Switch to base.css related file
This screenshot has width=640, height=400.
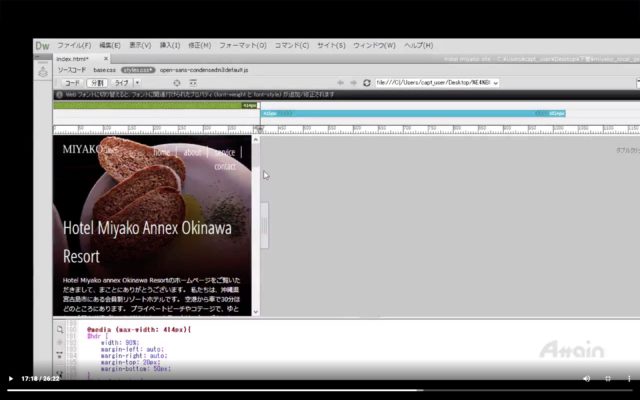click(x=104, y=70)
